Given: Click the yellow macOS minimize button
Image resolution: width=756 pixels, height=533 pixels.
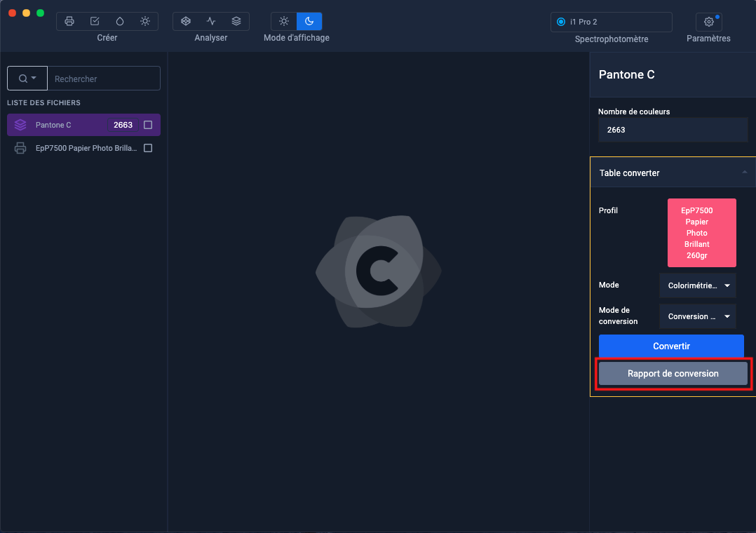Looking at the screenshot, I should point(27,13).
